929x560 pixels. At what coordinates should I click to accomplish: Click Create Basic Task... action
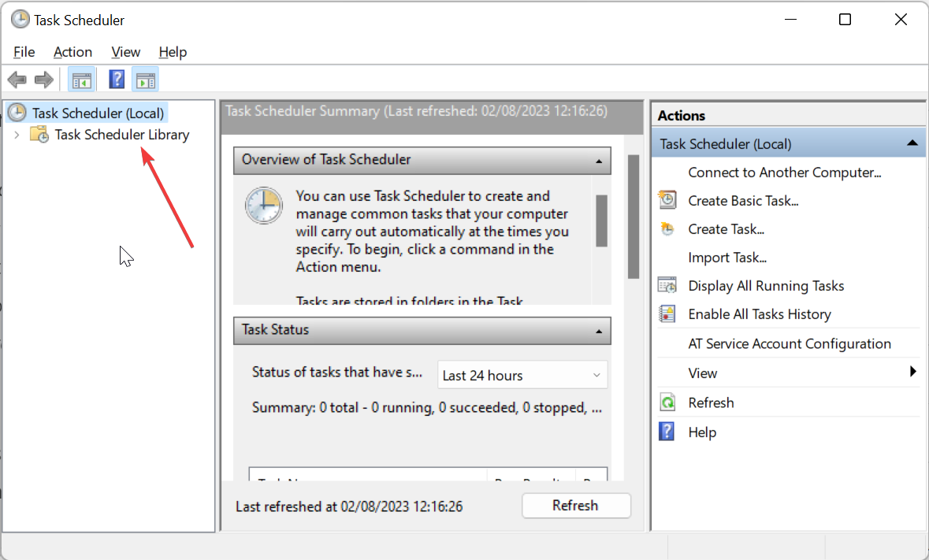pyautogui.click(x=743, y=201)
